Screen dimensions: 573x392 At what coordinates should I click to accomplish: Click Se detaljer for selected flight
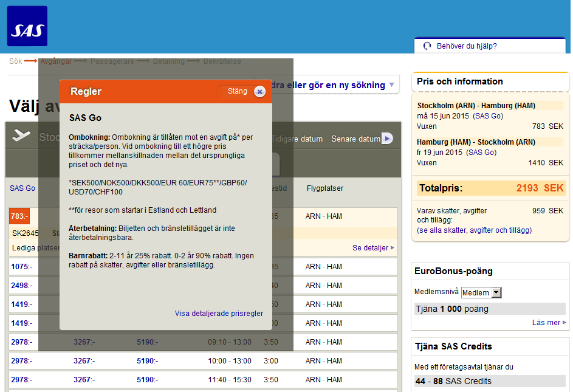[373, 247]
